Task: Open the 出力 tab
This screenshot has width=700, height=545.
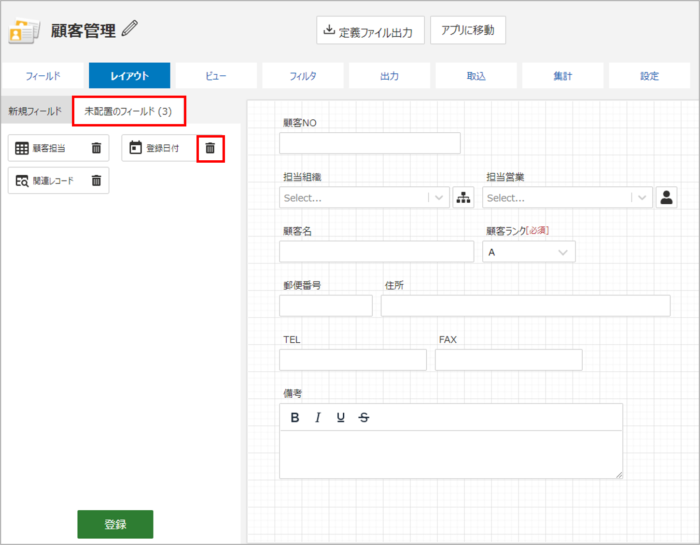Action: pyautogui.click(x=389, y=76)
